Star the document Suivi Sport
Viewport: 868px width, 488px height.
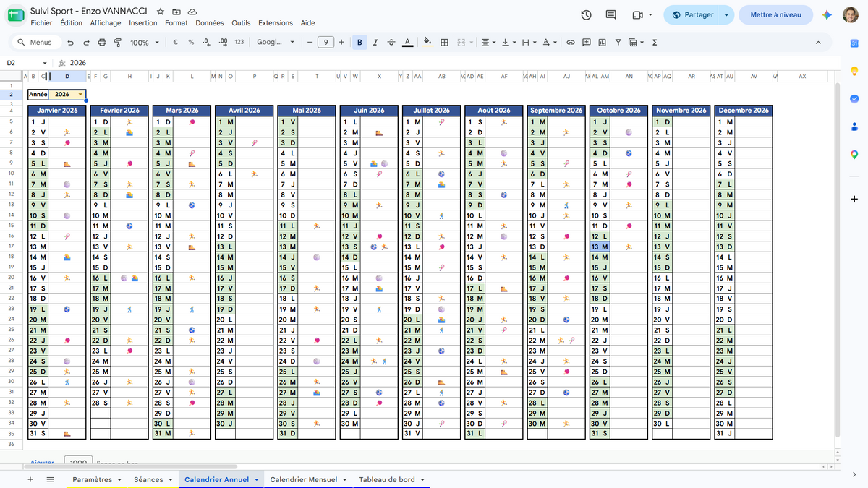click(160, 12)
